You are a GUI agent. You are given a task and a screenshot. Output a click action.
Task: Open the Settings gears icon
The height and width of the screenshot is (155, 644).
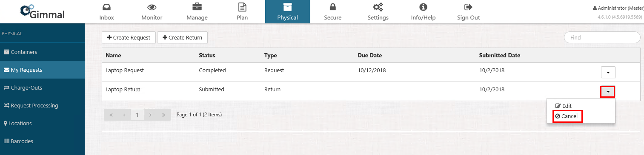[x=378, y=7]
